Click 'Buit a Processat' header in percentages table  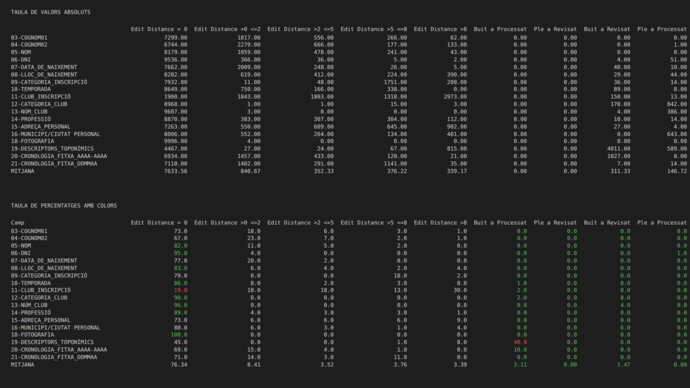coord(500,223)
